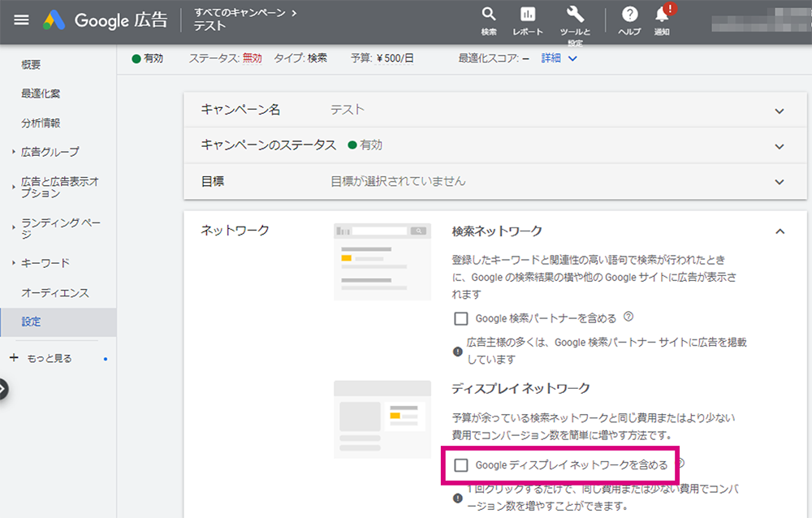Expand 詳細 dropdown arrow in status bar
812x518 pixels.
click(572, 58)
